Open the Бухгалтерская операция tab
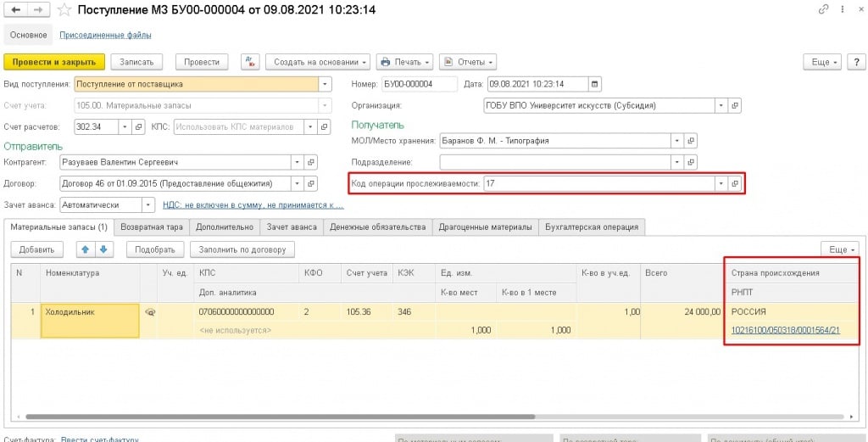Image resolution: width=868 pixels, height=442 pixels. tap(593, 227)
